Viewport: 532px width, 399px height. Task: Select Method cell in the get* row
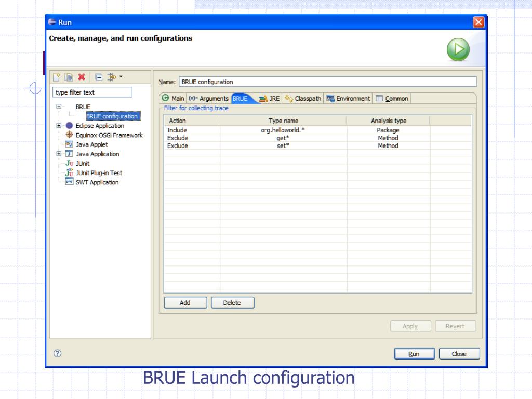pos(388,138)
